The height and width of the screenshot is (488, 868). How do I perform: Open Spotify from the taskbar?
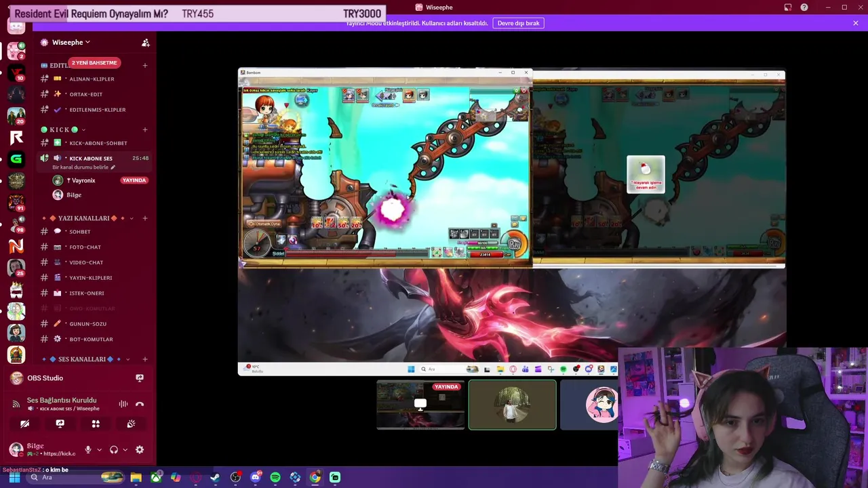(275, 477)
